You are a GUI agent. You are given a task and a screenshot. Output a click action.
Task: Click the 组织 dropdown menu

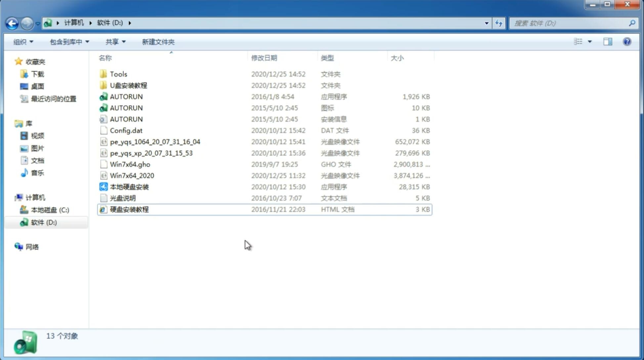click(x=23, y=41)
